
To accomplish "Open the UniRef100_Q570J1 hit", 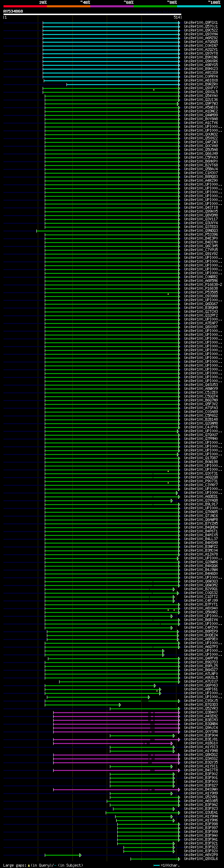I will pyautogui.click(x=201, y=27).
